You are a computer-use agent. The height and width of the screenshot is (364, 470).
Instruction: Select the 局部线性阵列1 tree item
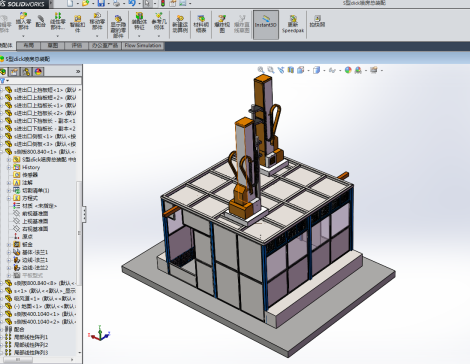coord(27,337)
